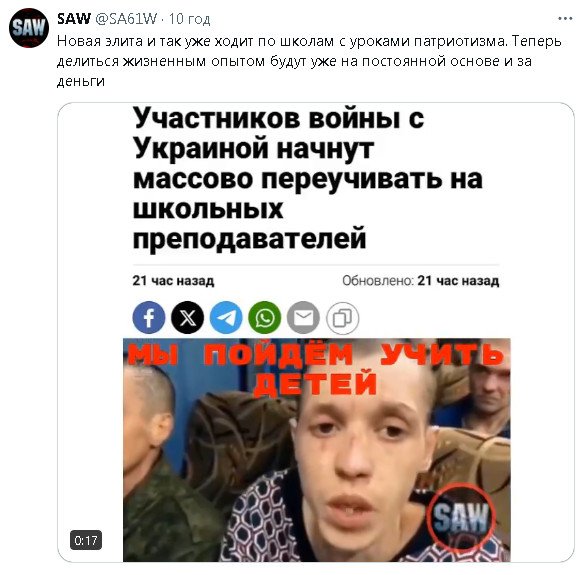Share article via Telegram icon
Image resolution: width=585 pixels, height=575 pixels.
226,318
